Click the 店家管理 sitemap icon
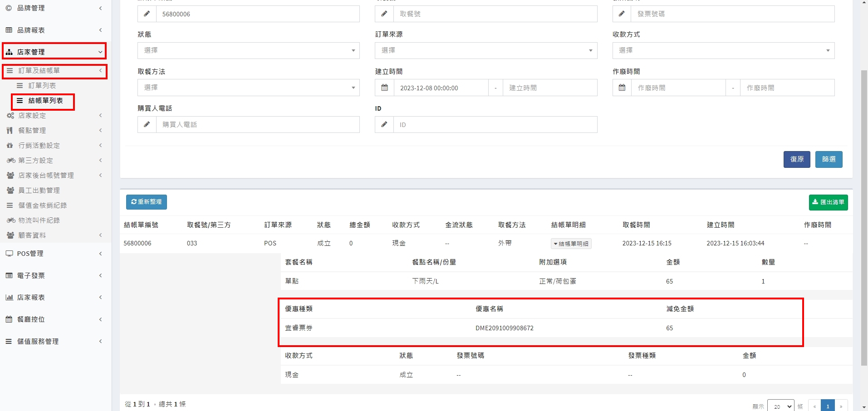This screenshot has width=868, height=411. (x=9, y=52)
